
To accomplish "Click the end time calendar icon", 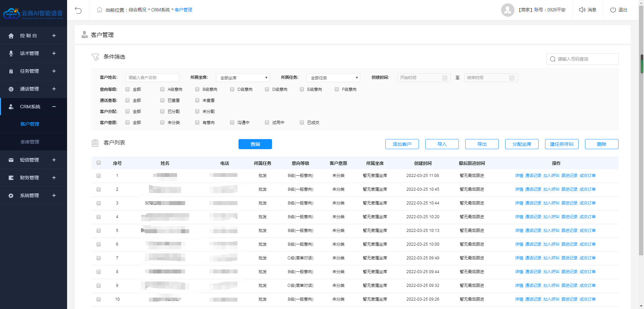I will point(512,78).
